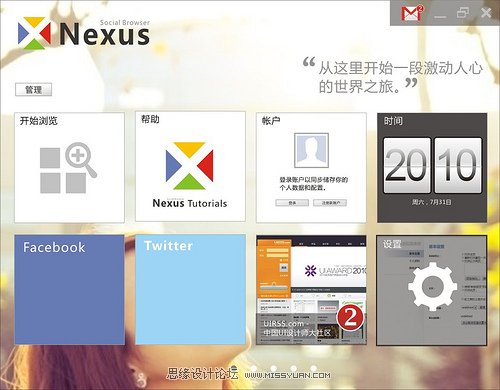The width and height of the screenshot is (500, 390).
Task: Open 设置 via the gear icon
Action: click(x=432, y=287)
